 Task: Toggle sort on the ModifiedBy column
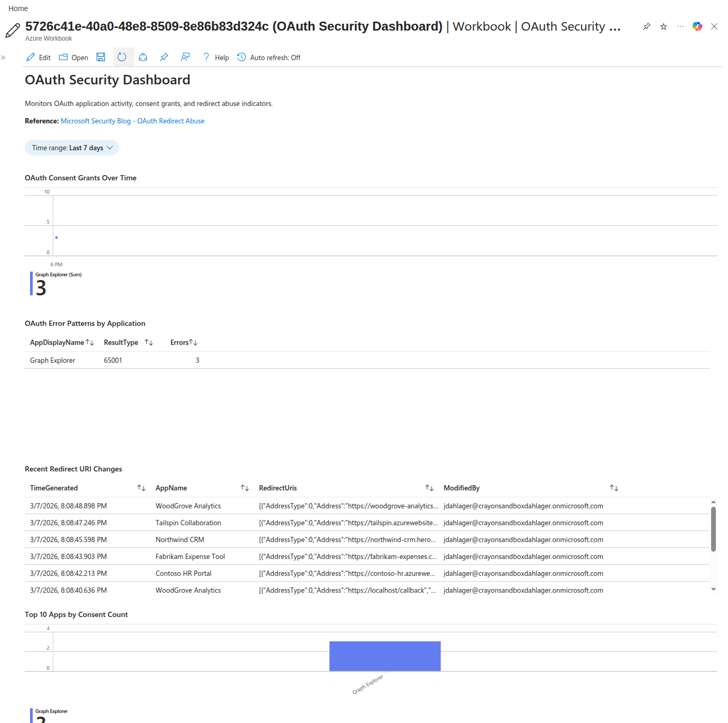pyautogui.click(x=613, y=488)
